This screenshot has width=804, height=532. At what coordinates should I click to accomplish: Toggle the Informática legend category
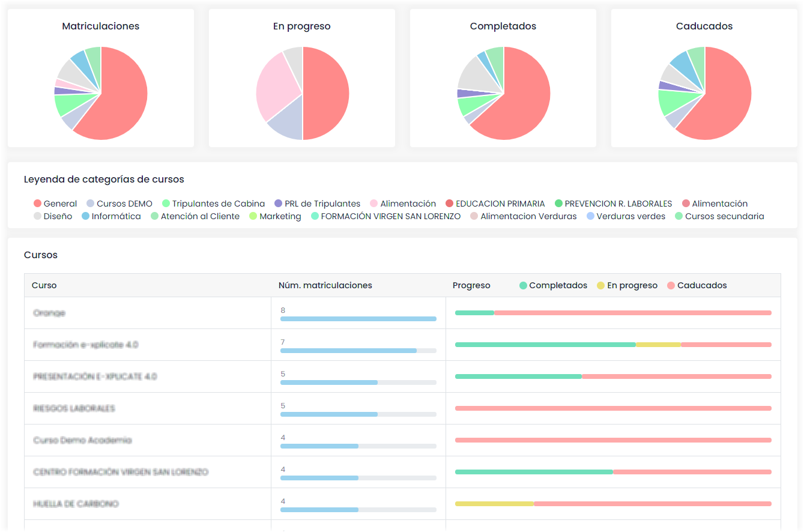click(x=111, y=216)
